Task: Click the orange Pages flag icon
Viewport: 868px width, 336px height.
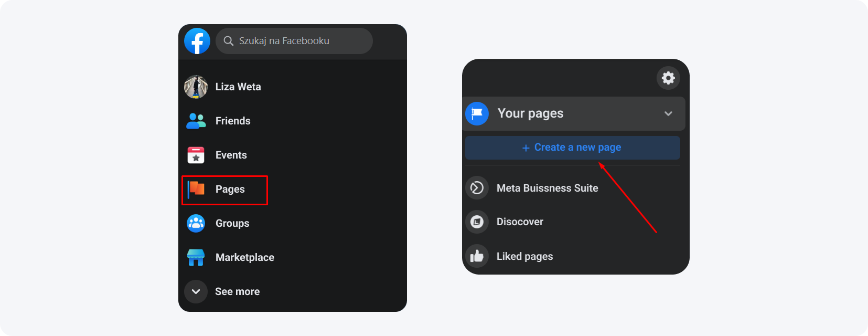Action: coord(196,189)
